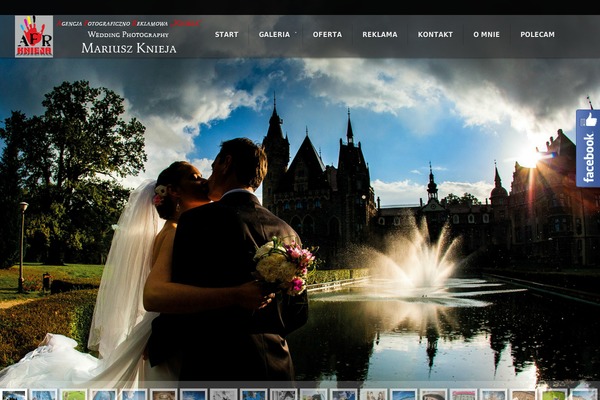
Task: Click the Mariusz Knieja site title
Action: 129,49
